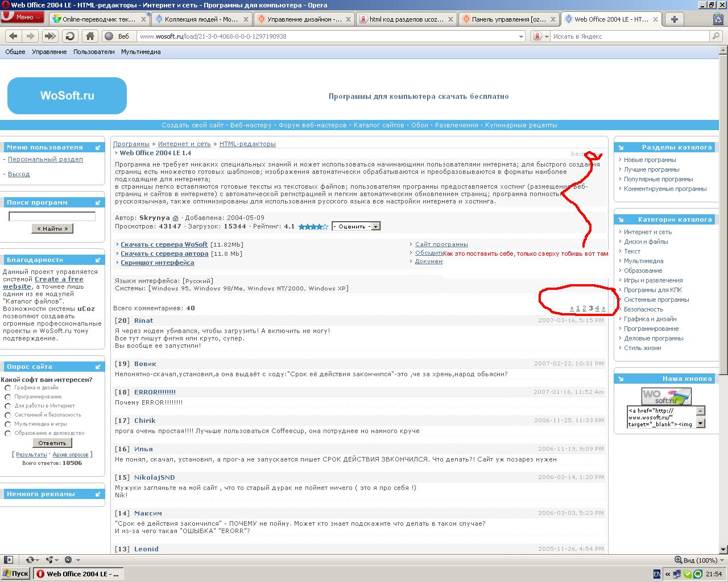Click the Веб globe icon in address bar
Viewport: 728px width, 582px height.
(109, 36)
